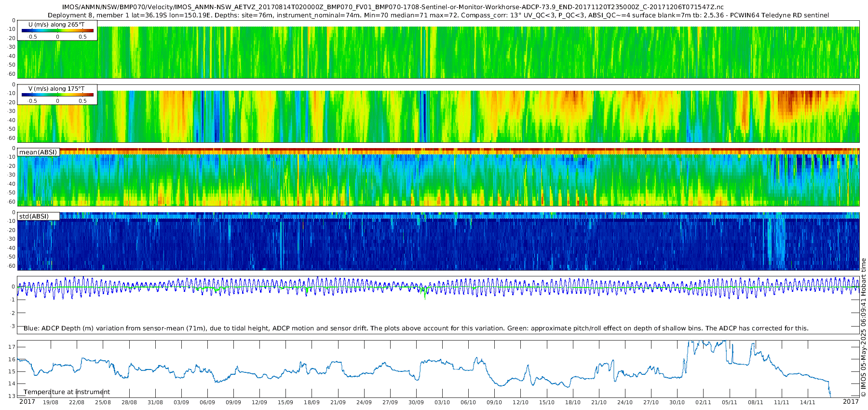
Task: Click the deployment metadata subtitle line
Action: click(x=438, y=15)
